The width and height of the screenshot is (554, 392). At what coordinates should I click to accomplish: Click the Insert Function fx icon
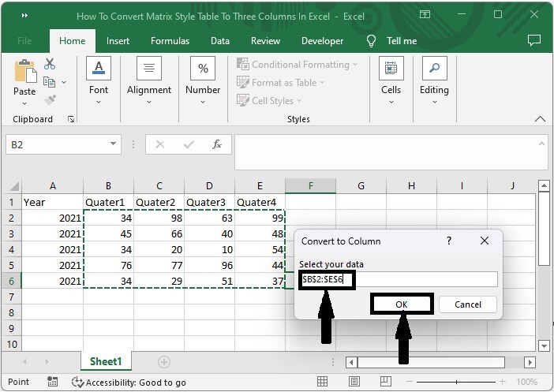(x=216, y=144)
